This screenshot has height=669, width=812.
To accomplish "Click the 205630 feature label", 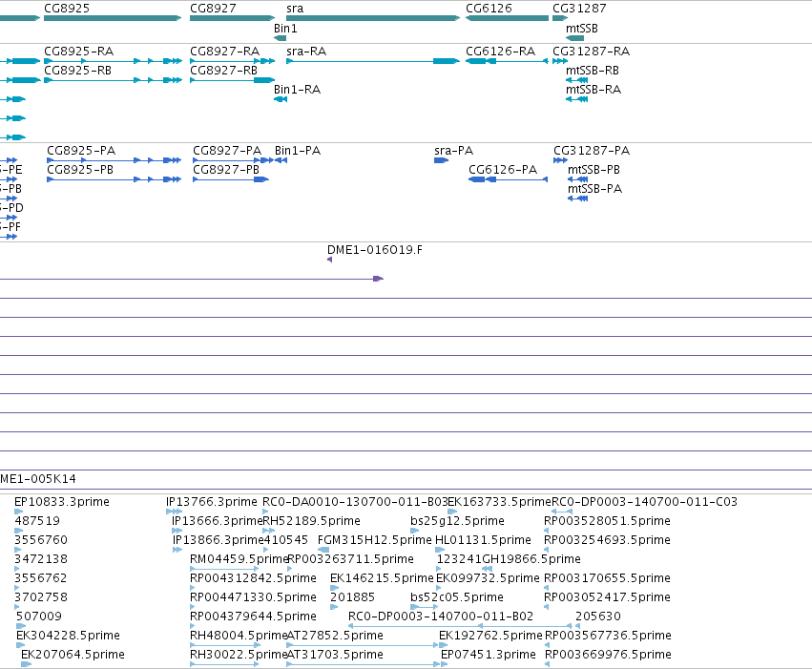I will click(x=598, y=617).
